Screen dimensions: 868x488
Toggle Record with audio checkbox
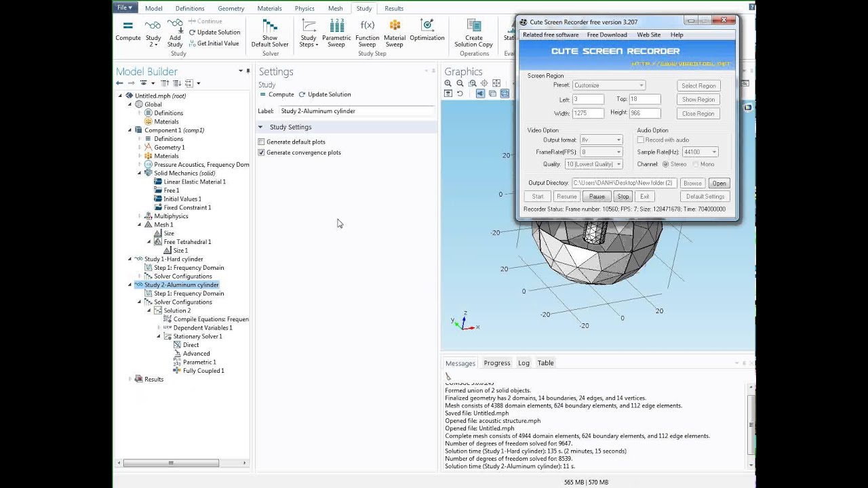click(x=640, y=140)
